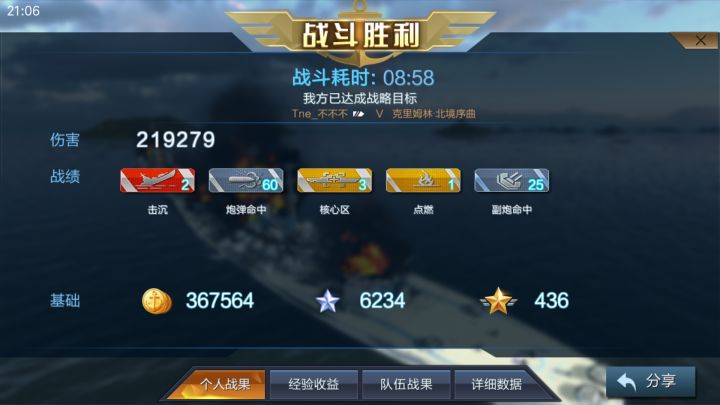
Task: Click the 副炮命中 secondary gun badge
Action: pyautogui.click(x=512, y=180)
